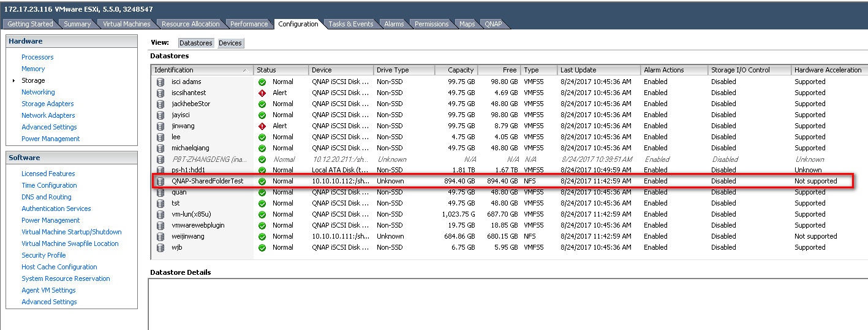Open the QNAP tab
This screenshot has height=330, width=868.
click(493, 24)
